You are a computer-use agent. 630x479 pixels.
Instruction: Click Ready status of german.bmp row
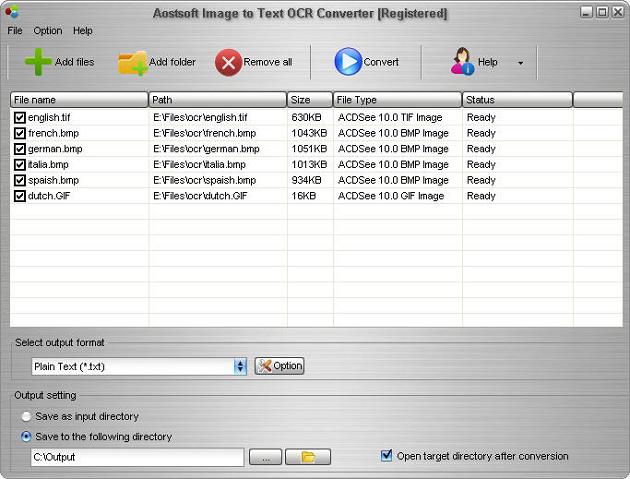pos(481,149)
